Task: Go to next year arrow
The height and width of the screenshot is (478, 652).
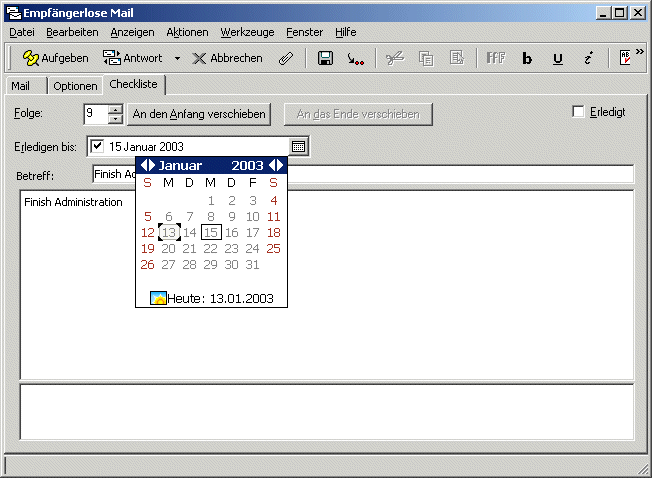Action: point(280,165)
